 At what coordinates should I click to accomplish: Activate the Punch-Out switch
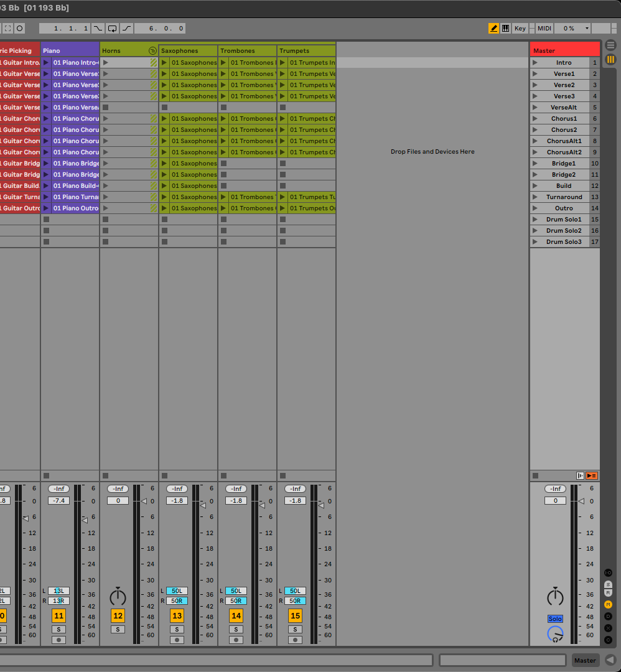127,28
